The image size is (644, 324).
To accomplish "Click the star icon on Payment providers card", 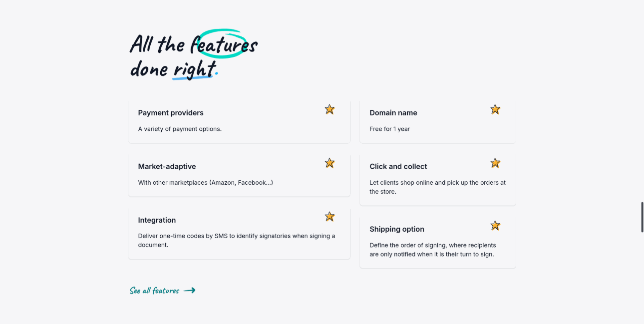I will [329, 109].
